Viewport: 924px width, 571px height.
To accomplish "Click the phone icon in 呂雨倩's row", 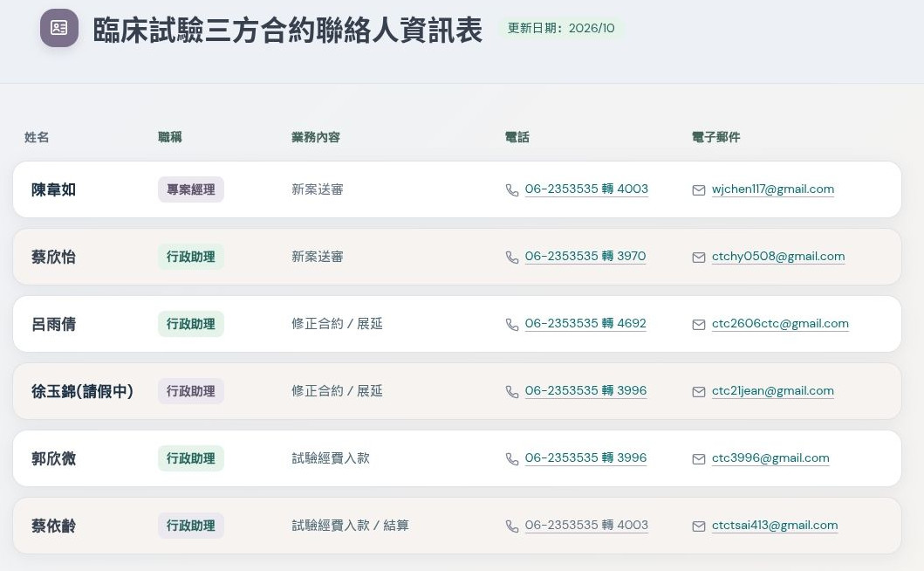I will coord(512,325).
